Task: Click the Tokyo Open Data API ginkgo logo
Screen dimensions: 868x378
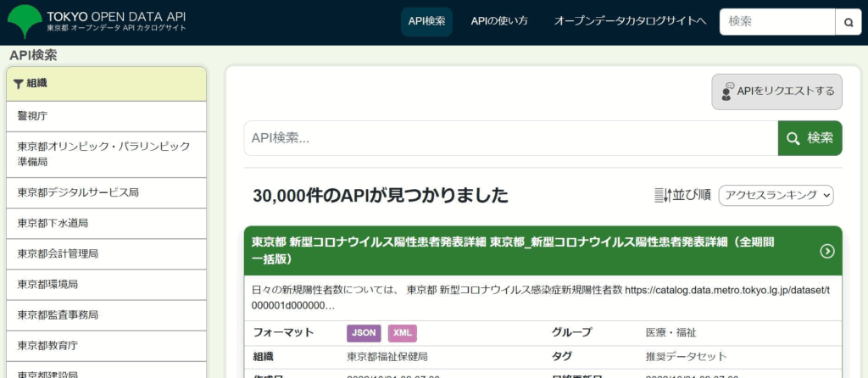Action: 25,21
